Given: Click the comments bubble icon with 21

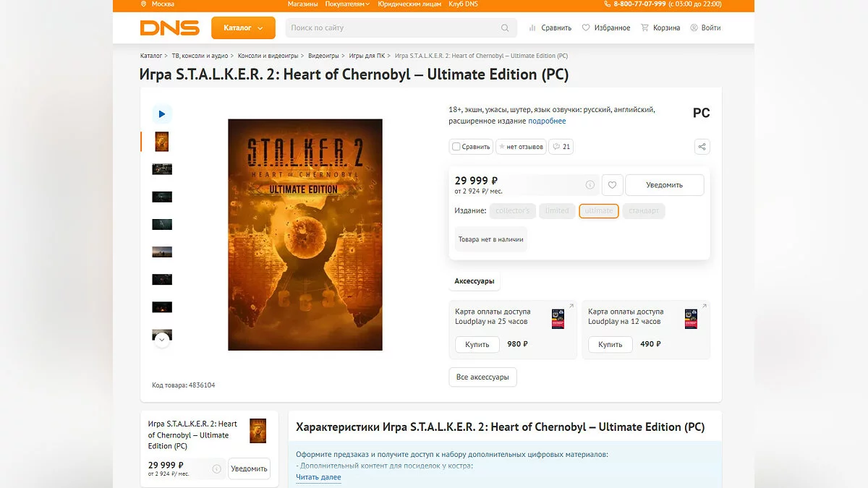Looking at the screenshot, I should (561, 147).
